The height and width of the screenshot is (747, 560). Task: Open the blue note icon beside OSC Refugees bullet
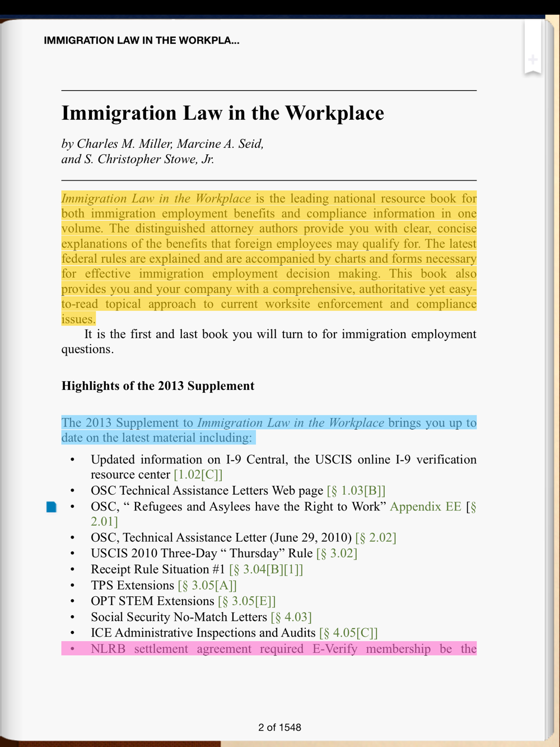point(51,507)
